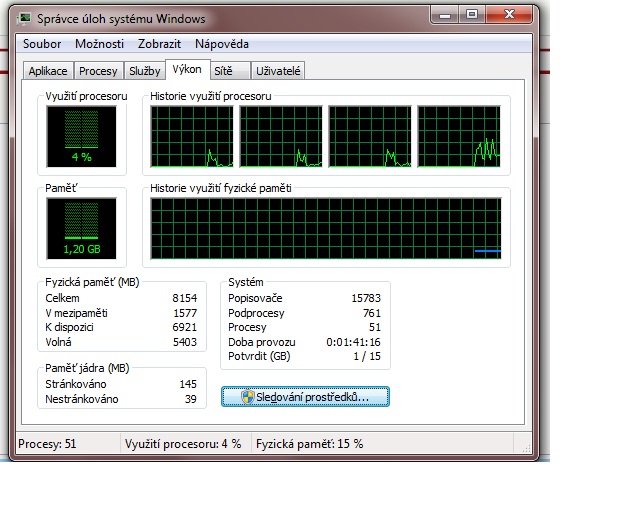Click the physical memory history graph
The height and width of the screenshot is (523, 620).
[x=326, y=228]
